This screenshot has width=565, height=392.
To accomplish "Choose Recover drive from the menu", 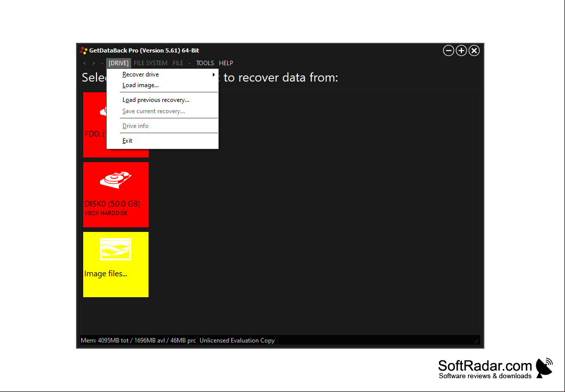I will (x=162, y=74).
